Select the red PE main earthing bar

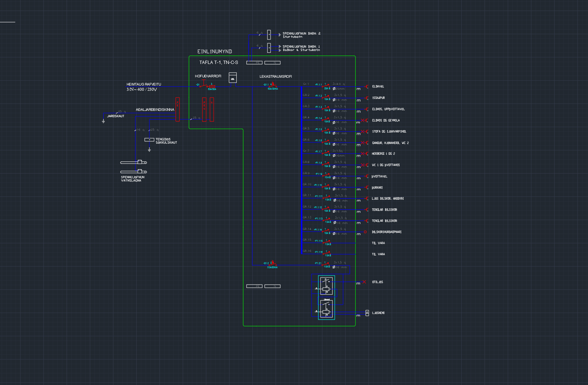click(178, 109)
